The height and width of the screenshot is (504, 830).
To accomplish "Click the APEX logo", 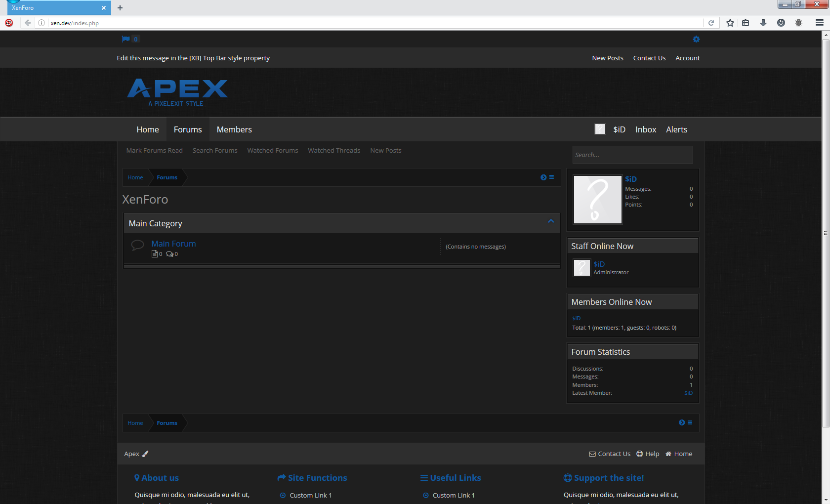I will (x=177, y=92).
